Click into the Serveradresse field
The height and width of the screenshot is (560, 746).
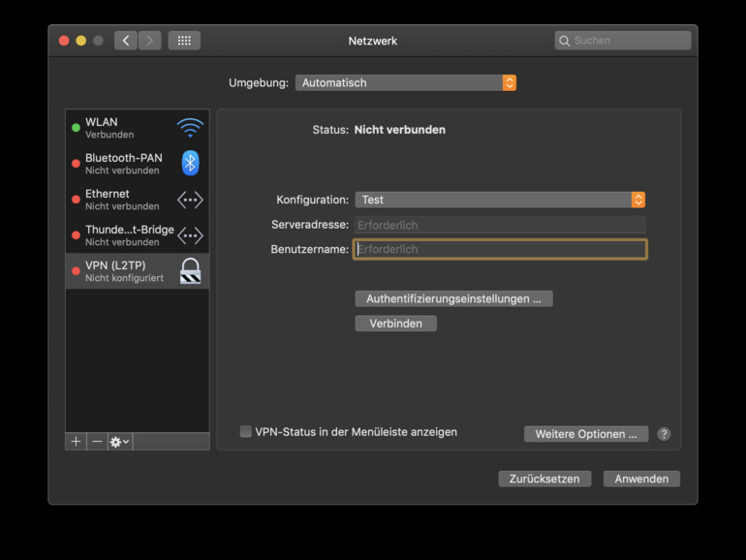coord(500,225)
